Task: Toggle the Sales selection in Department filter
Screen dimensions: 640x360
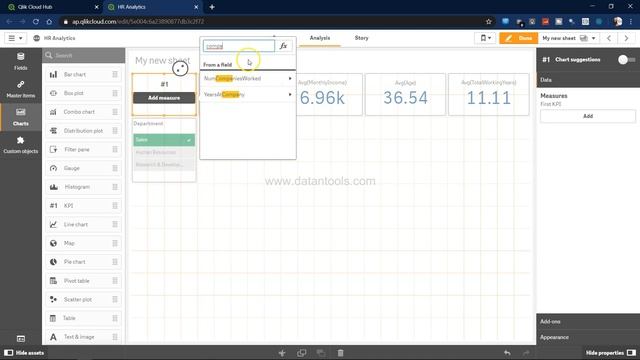Action: [x=164, y=140]
